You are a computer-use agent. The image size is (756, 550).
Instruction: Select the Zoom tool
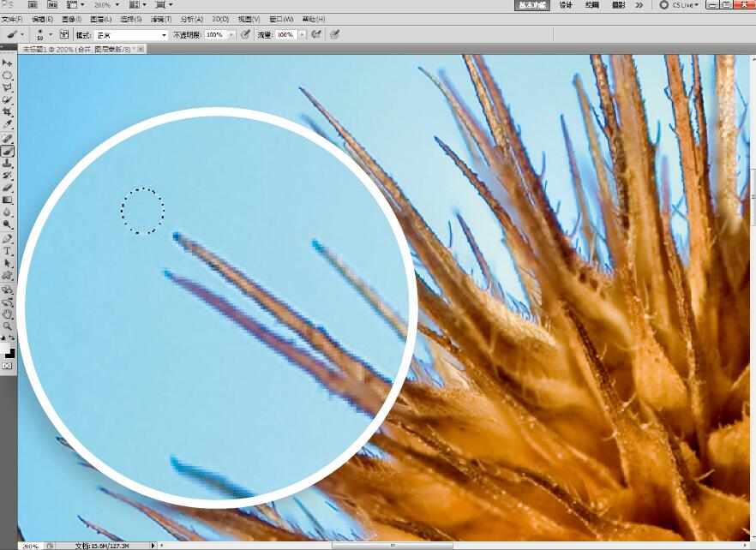[7, 326]
